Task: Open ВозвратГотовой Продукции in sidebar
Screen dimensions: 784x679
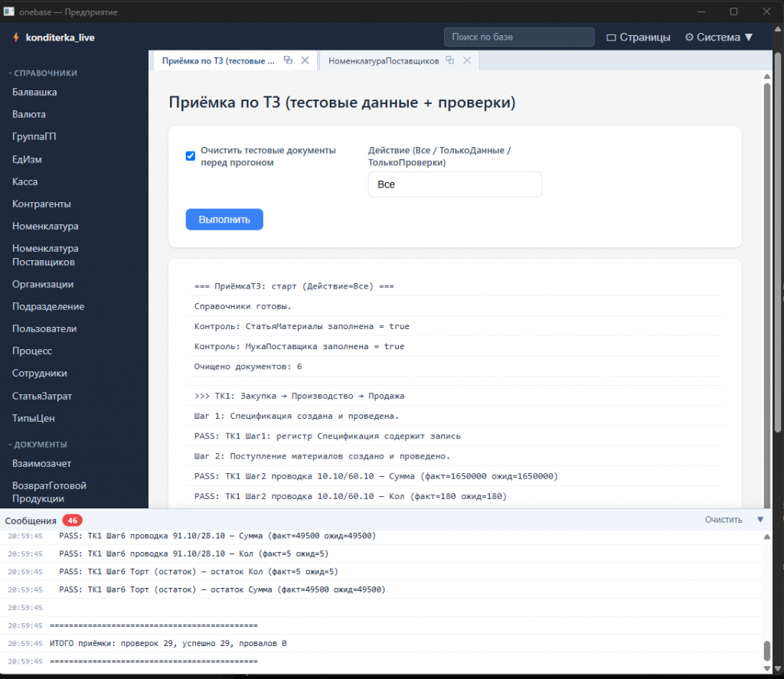Action: [x=50, y=492]
